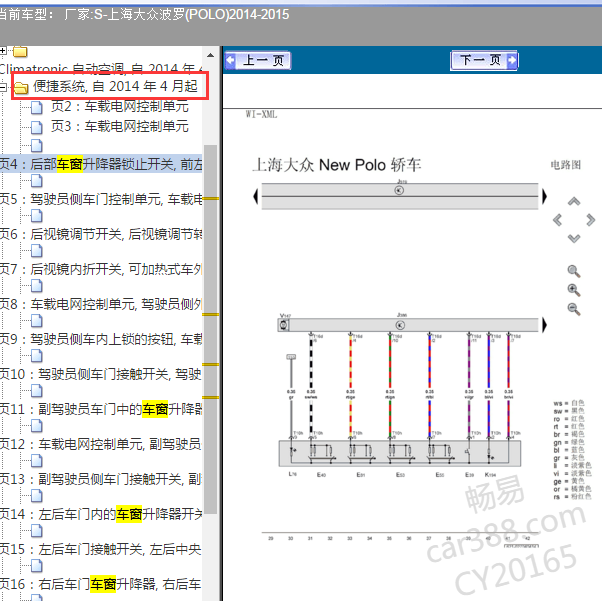
Task: Click the yellow folder icon of 便捷系统
Action: coord(21,88)
